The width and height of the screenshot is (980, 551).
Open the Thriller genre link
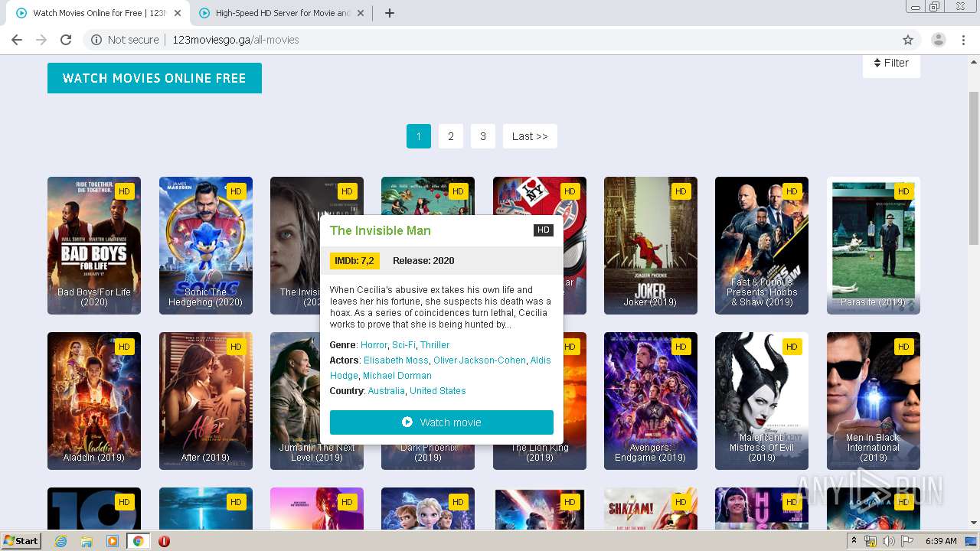(x=435, y=345)
